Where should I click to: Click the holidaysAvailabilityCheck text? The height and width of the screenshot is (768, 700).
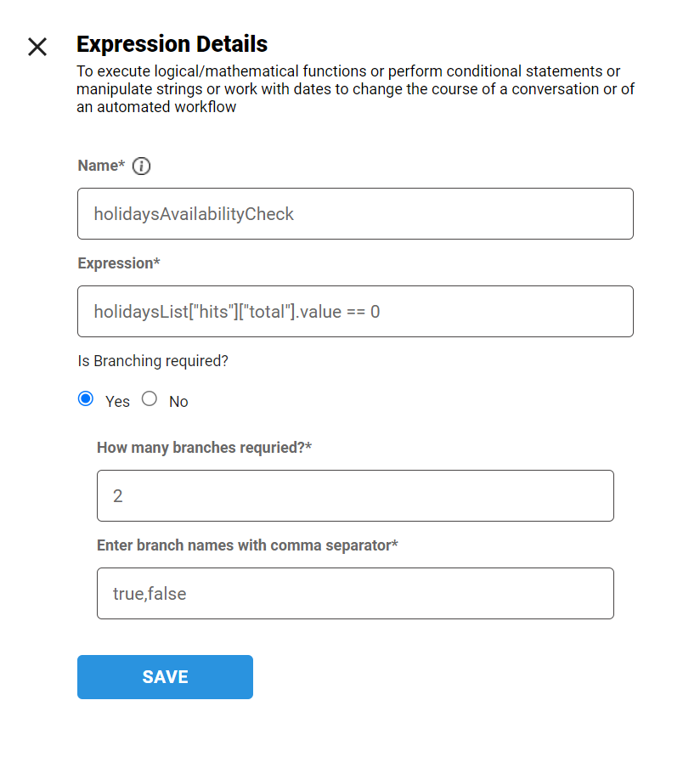pos(194,214)
